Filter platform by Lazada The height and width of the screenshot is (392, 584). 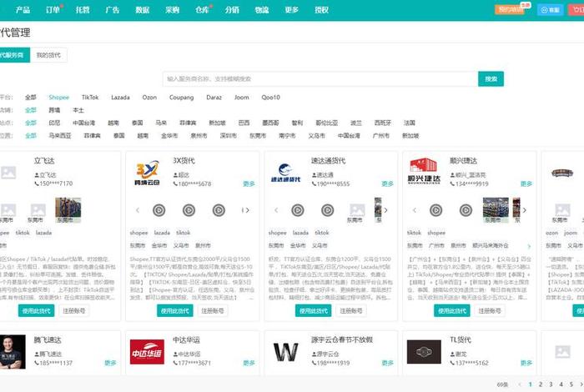[x=120, y=98]
